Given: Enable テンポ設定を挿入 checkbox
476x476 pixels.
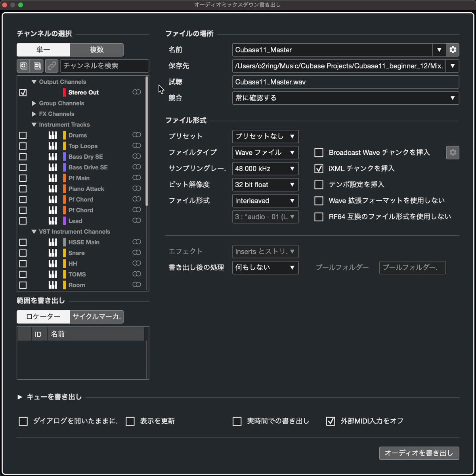Looking at the screenshot, I should (319, 185).
